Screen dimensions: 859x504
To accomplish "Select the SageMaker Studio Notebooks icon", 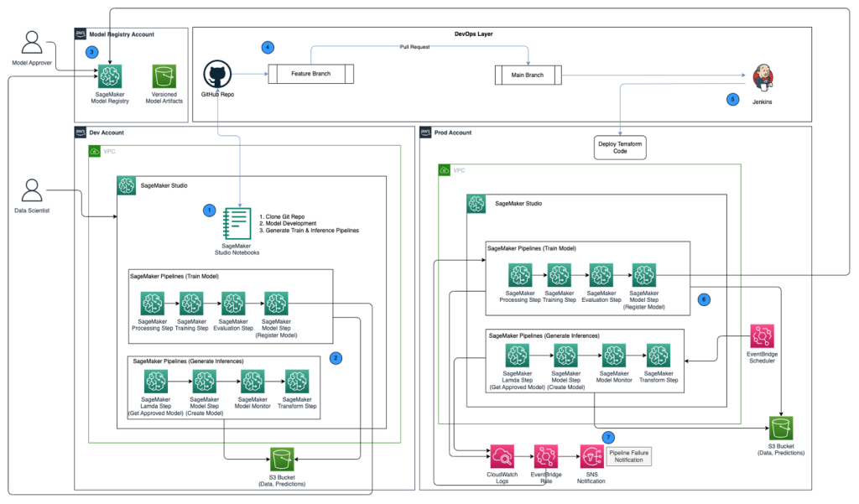I will [x=237, y=222].
